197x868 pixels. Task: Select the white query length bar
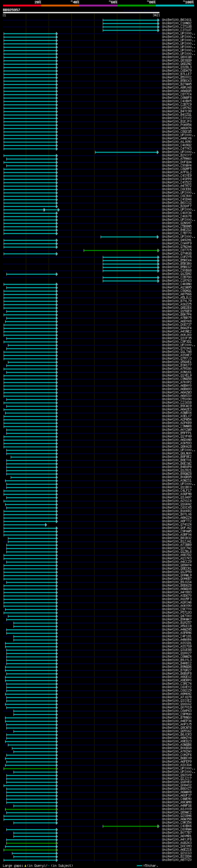pos(81,12)
